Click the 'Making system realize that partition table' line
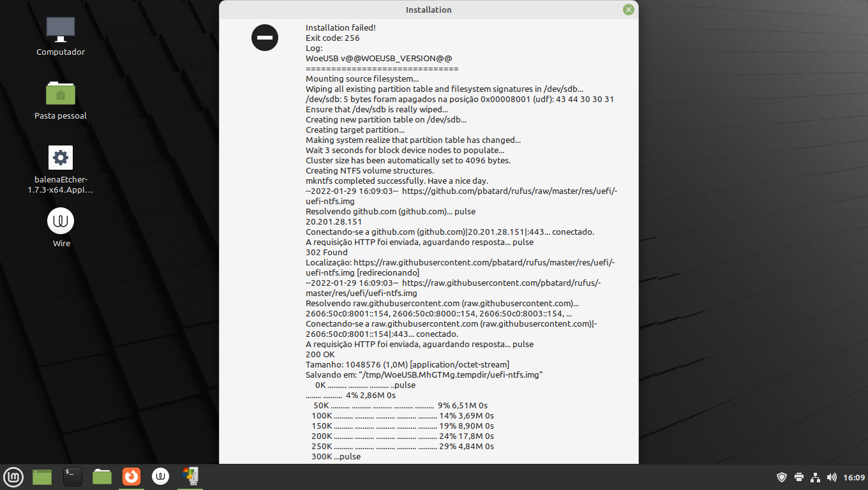 point(413,140)
